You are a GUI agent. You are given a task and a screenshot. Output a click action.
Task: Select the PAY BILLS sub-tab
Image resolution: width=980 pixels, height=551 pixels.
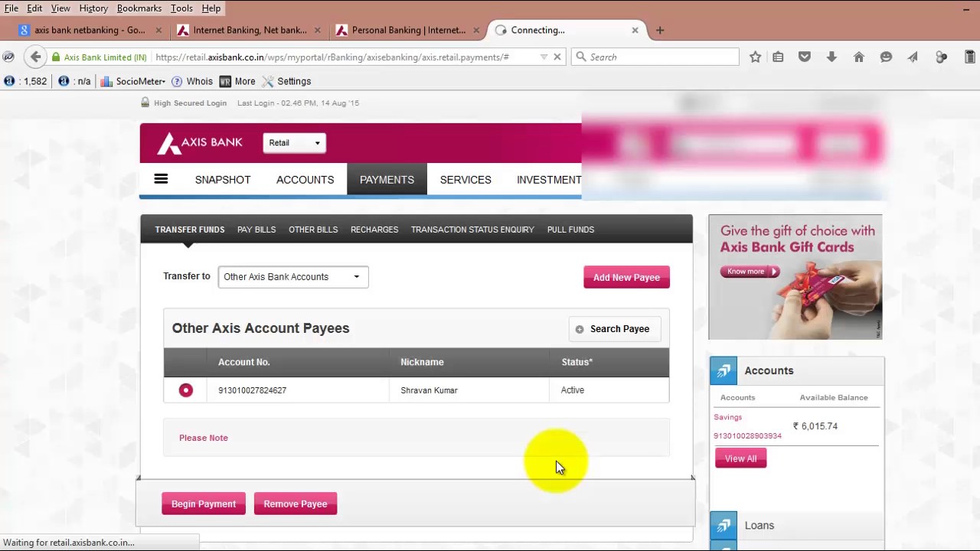click(x=256, y=230)
